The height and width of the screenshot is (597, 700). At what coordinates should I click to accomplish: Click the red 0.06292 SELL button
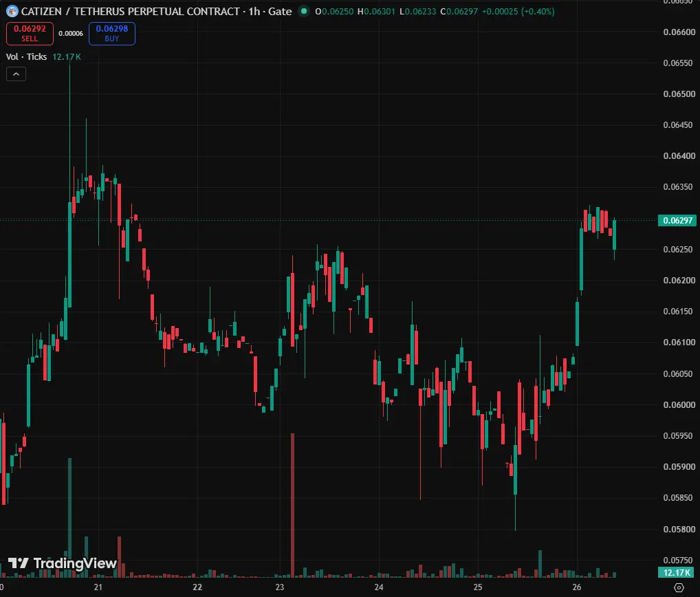30,34
